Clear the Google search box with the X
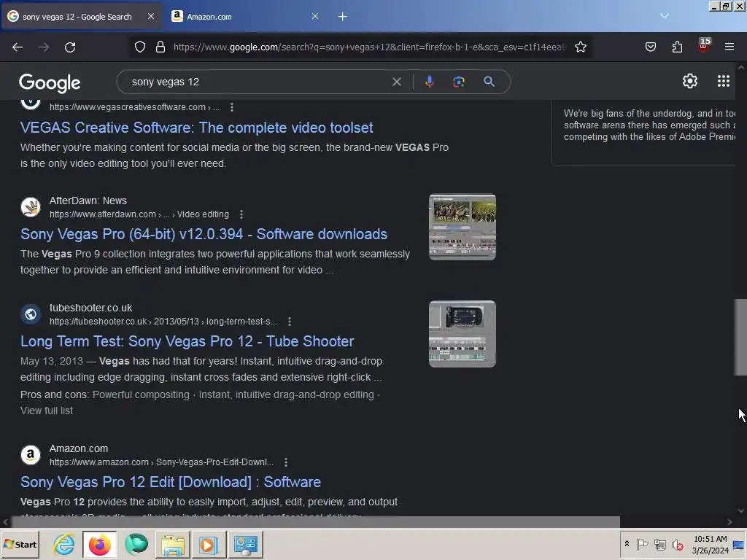 (396, 82)
